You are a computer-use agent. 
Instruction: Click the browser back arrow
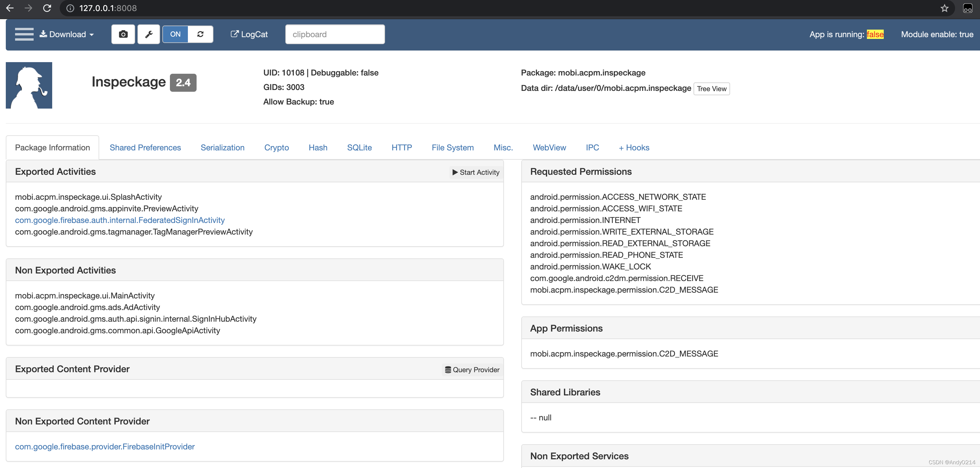tap(10, 8)
